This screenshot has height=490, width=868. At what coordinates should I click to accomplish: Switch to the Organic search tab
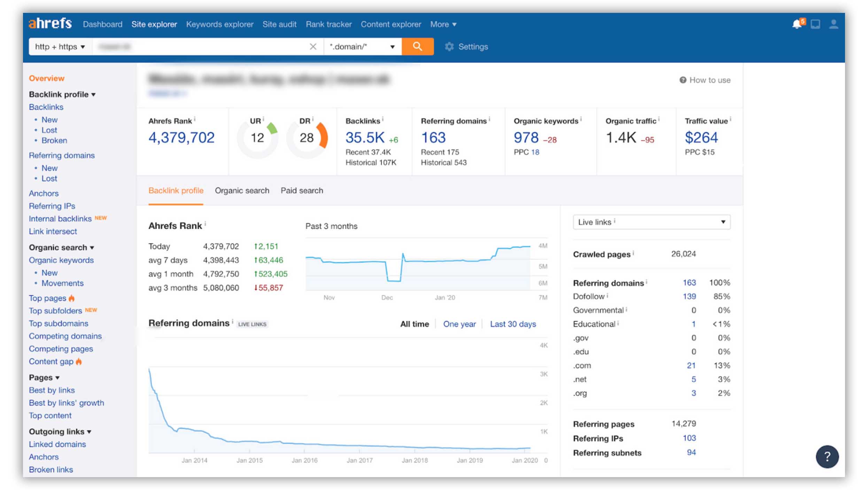click(x=242, y=191)
